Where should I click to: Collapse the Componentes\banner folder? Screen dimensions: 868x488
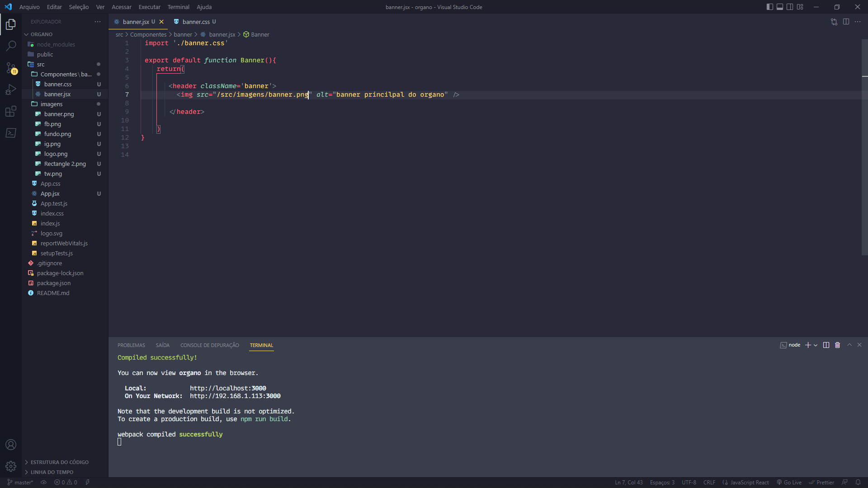pos(65,74)
